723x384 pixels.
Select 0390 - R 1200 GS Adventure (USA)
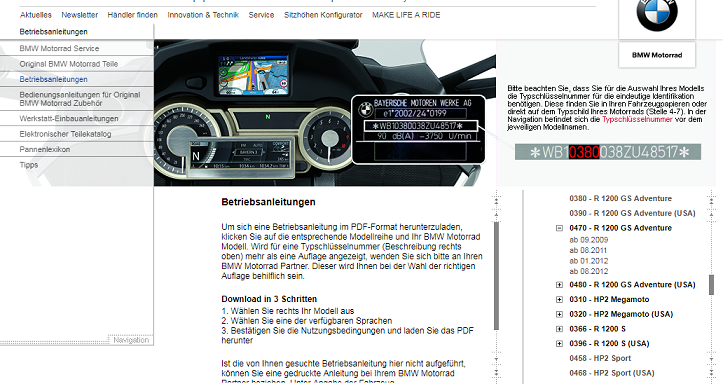click(x=632, y=213)
